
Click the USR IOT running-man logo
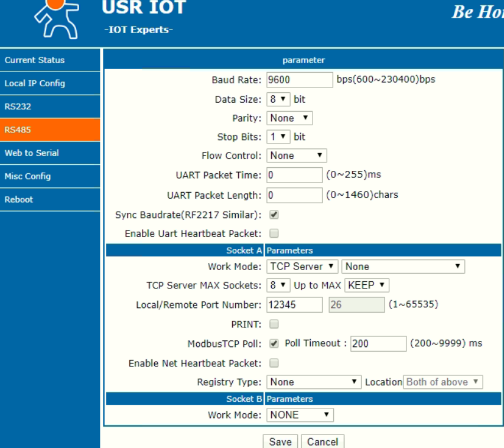57,19
